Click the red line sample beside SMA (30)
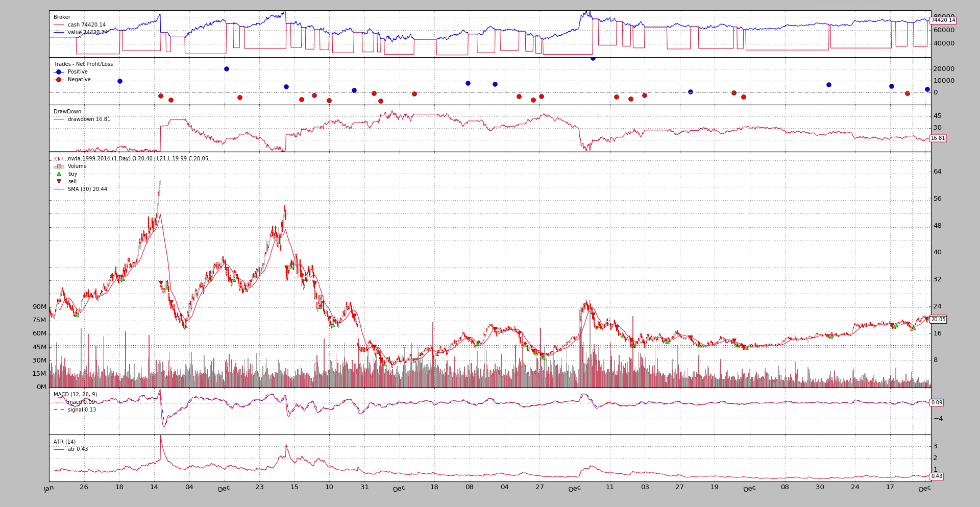Screen dimensions: 980x507 pos(59,189)
